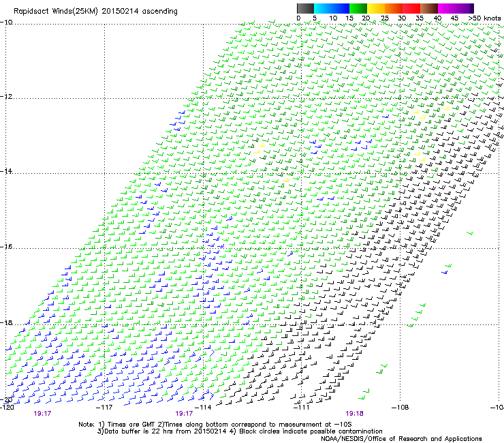
Task: Click the red 30-35 knots legend swatch
Action: click(411, 8)
